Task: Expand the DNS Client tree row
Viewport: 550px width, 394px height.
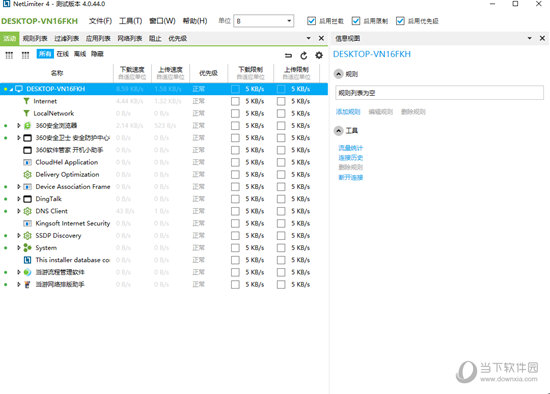Action: click(19, 211)
